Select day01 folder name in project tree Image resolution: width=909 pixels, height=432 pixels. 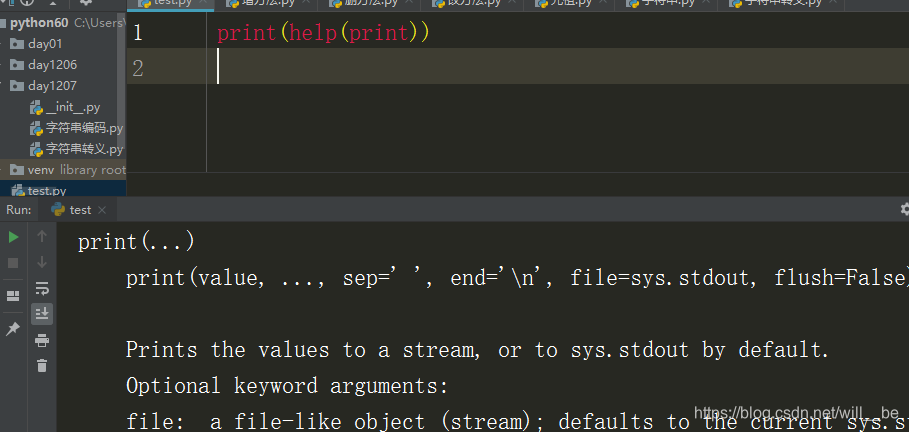coord(45,43)
